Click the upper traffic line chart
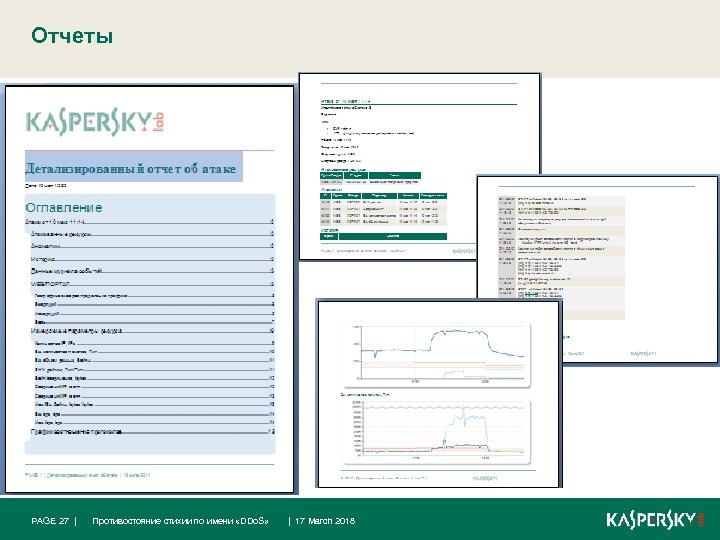 tap(437, 355)
